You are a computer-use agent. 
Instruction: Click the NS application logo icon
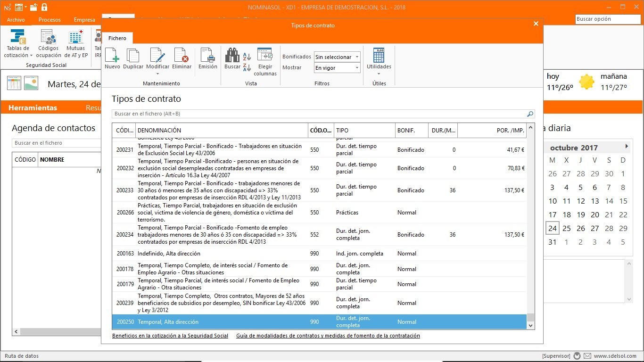[8, 7]
